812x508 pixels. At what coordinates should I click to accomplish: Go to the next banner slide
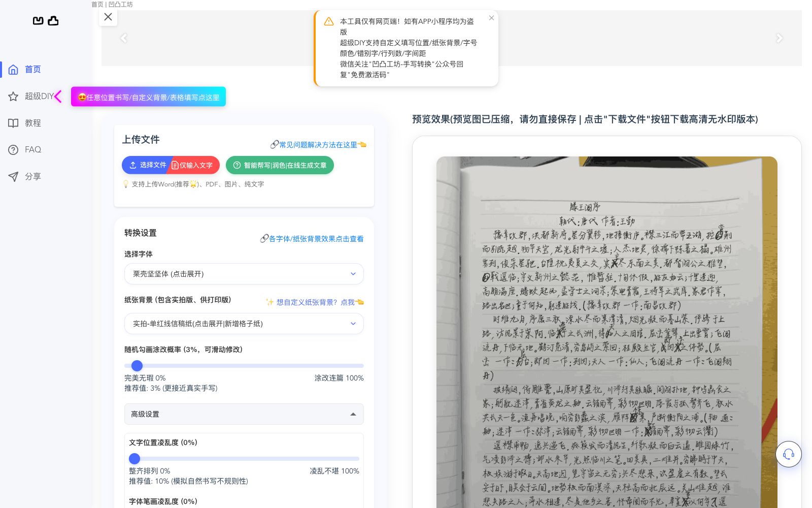click(780, 38)
